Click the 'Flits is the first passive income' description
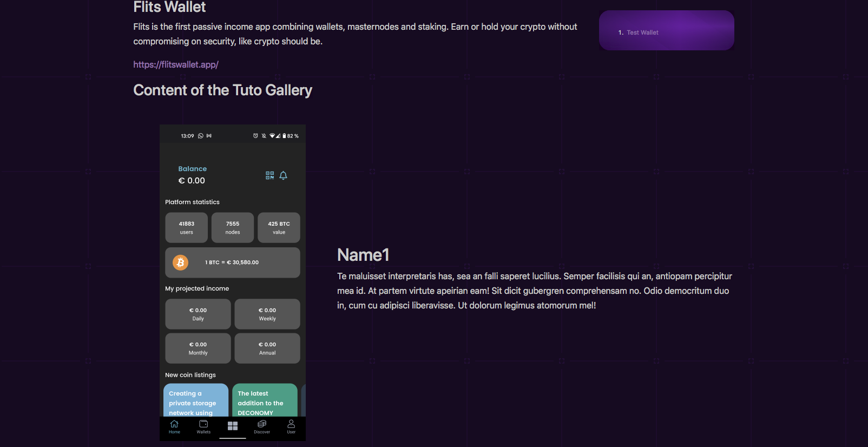Viewport: 868px width, 447px height. point(355,34)
